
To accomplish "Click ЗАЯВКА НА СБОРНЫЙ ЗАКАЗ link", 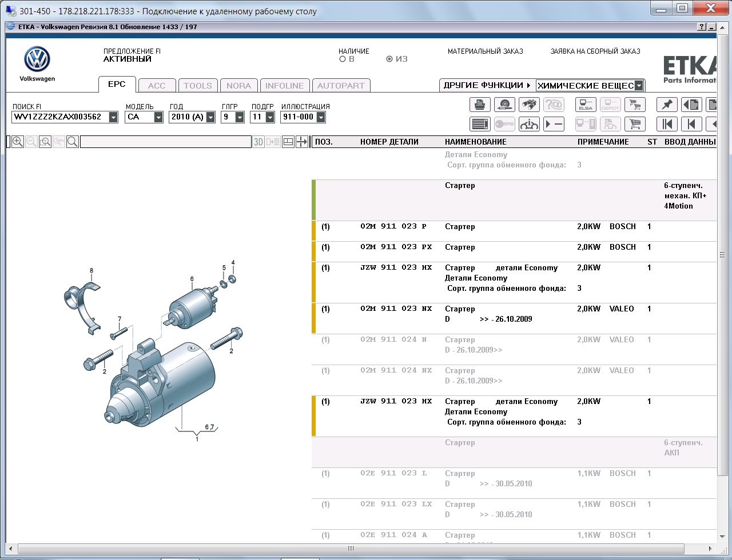I will [x=595, y=51].
